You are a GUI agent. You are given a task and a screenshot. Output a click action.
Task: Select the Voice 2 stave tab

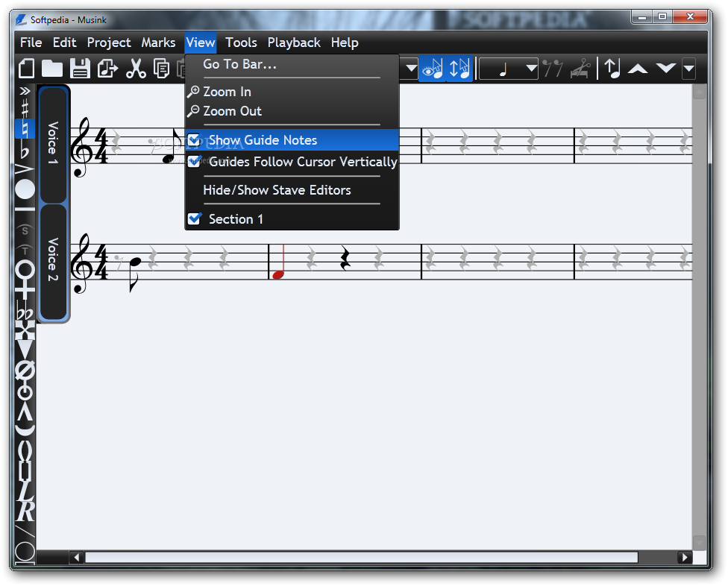pyautogui.click(x=54, y=261)
